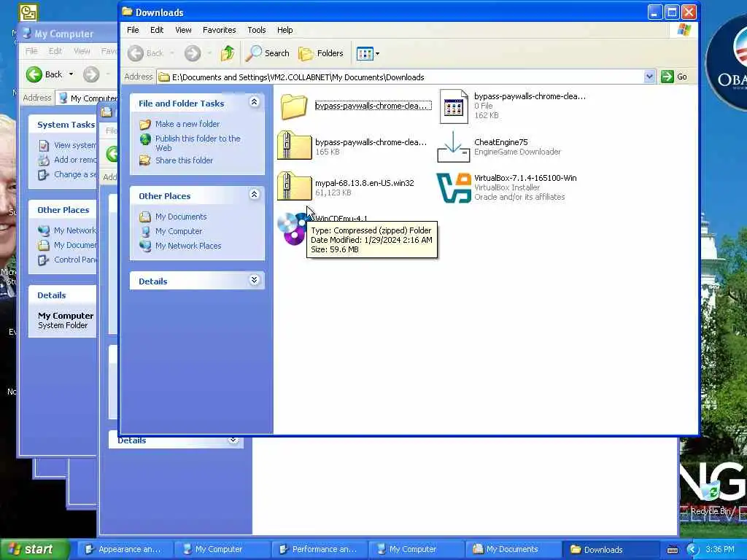Switch to My Documents taskbar button
This screenshot has height=560, width=747.
tap(512, 550)
